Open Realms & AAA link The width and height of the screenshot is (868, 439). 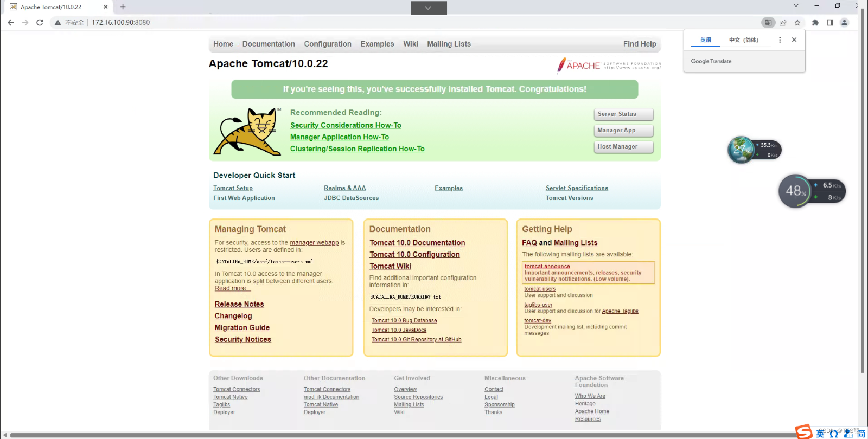[x=345, y=188]
